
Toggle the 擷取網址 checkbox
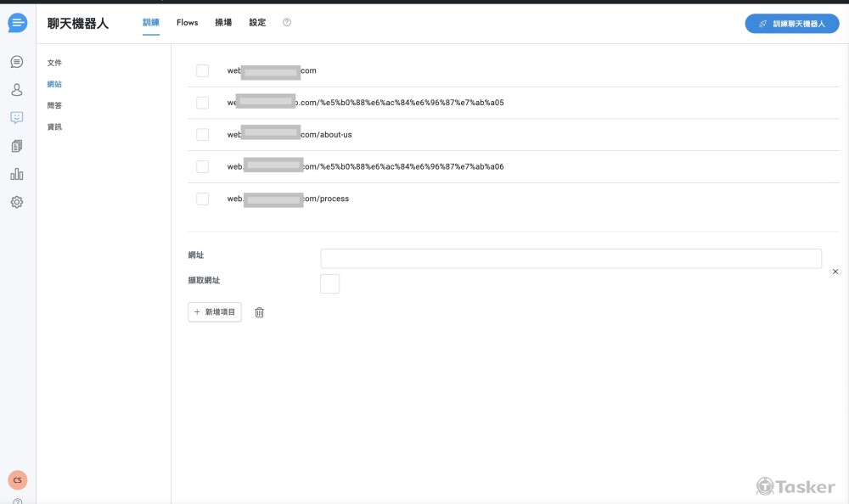pyautogui.click(x=329, y=283)
